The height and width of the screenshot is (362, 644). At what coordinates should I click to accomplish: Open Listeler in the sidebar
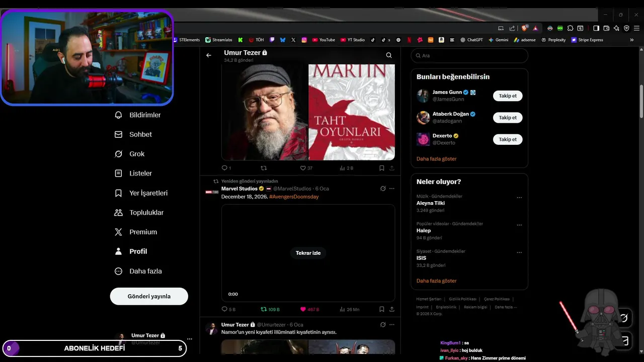click(133, 173)
